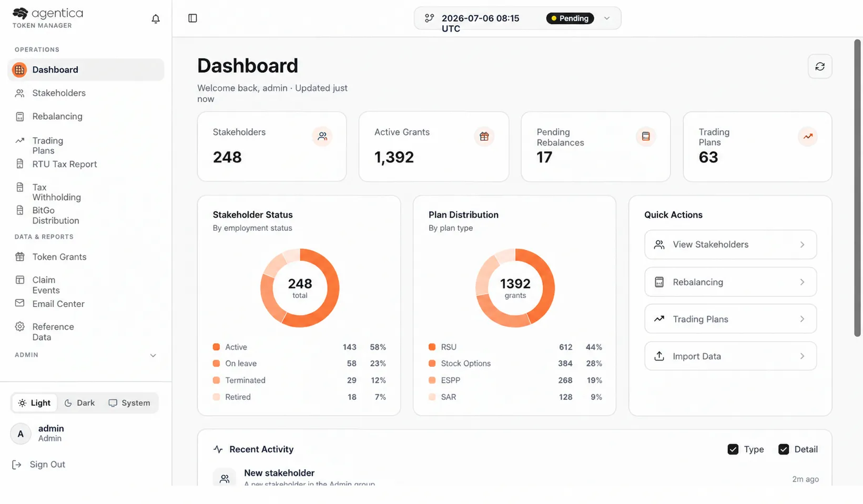863x504 pixels.
Task: Click the Pending Rebalances calculator icon
Action: pos(646,137)
